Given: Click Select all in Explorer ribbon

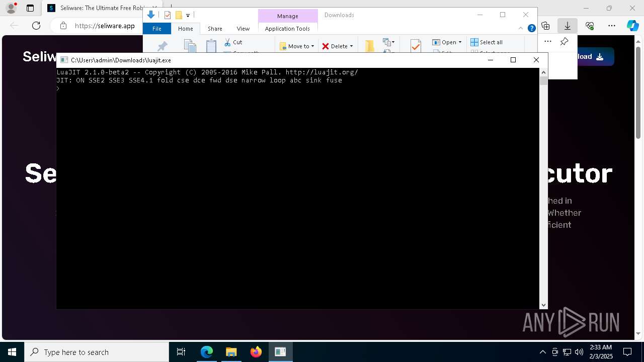Looking at the screenshot, I should coord(487,42).
